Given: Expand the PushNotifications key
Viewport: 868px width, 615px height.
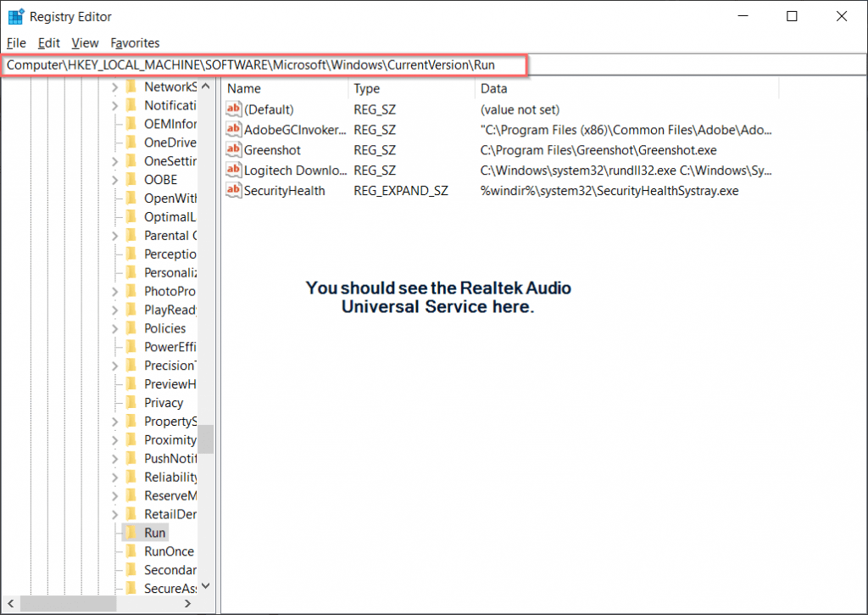Looking at the screenshot, I should coord(117,458).
